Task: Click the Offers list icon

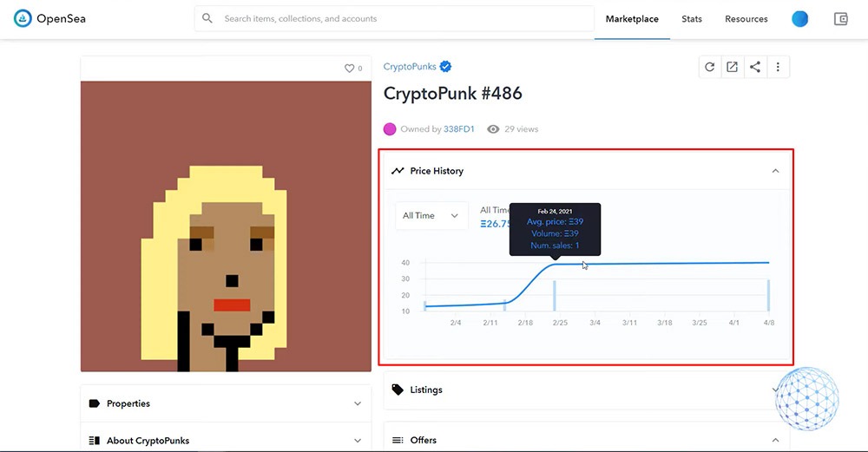Action: tap(398, 441)
